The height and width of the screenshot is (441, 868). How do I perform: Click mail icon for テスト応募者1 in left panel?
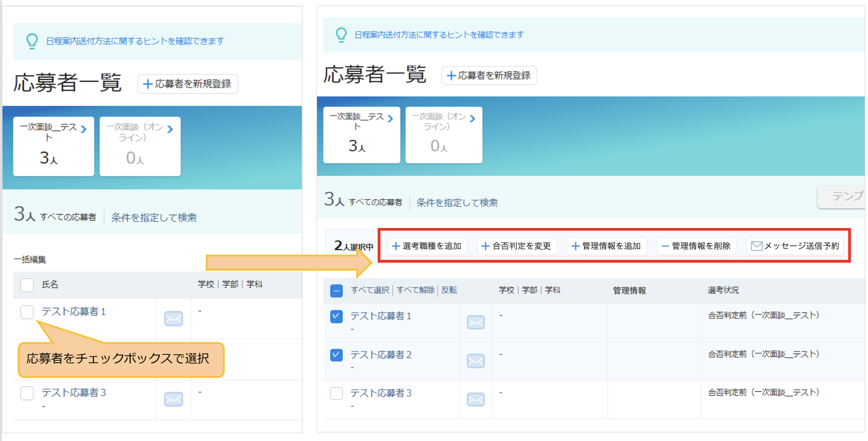tap(174, 319)
